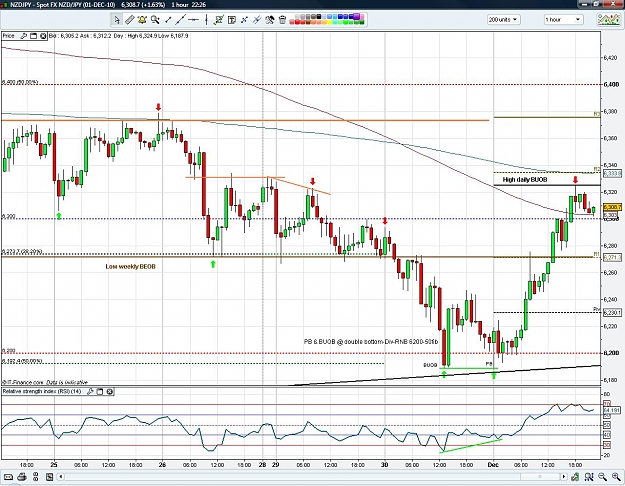This screenshot has width=625, height=486.
Task: Select the toolbar magnifier zoom tool
Action: click(x=155, y=20)
